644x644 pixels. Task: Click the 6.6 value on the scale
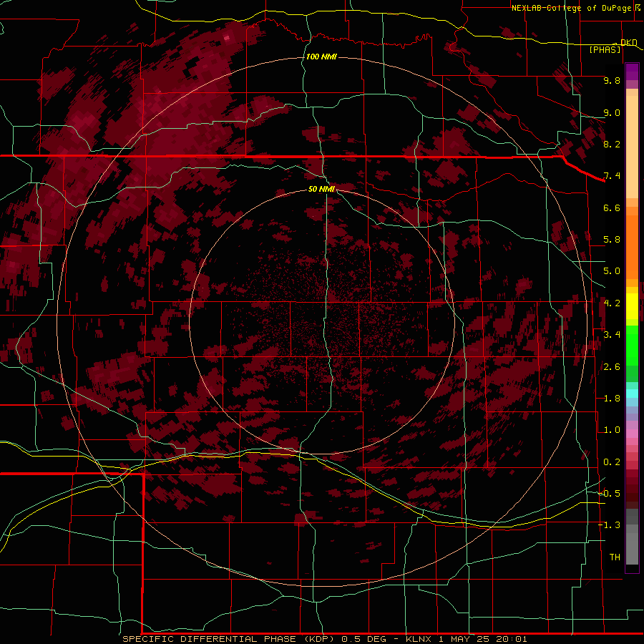(612, 208)
